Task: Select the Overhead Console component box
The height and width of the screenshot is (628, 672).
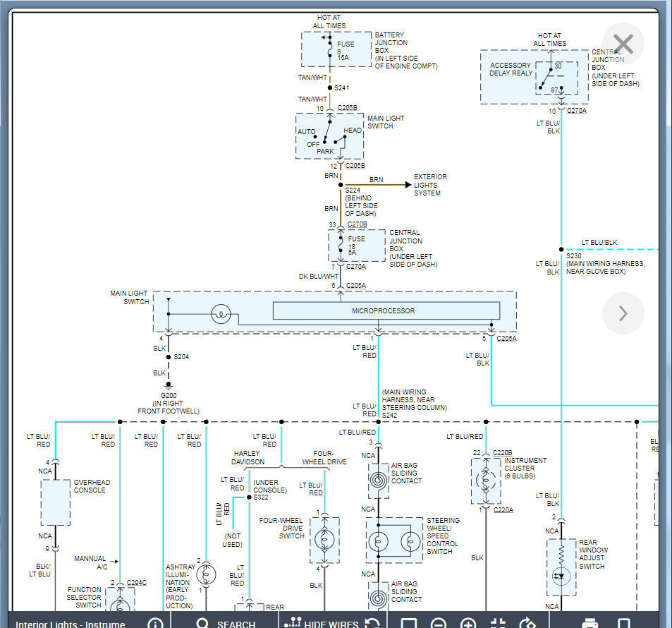Action: [55, 502]
